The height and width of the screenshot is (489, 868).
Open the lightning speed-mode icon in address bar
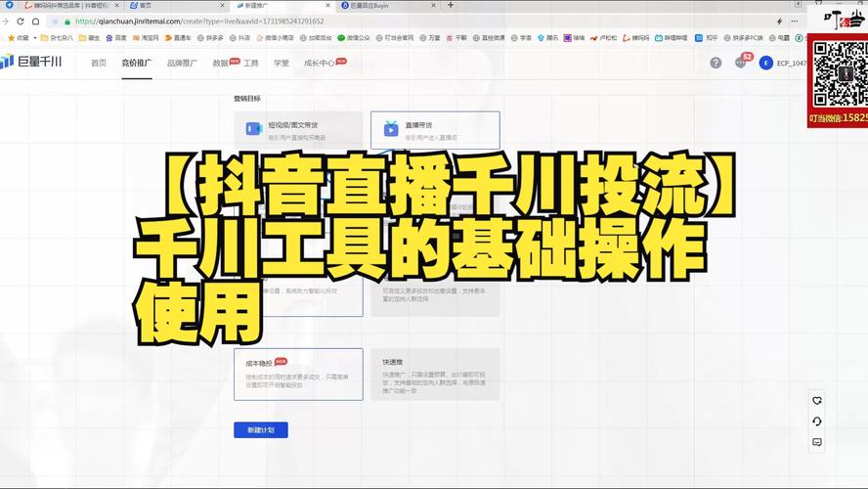(x=779, y=22)
